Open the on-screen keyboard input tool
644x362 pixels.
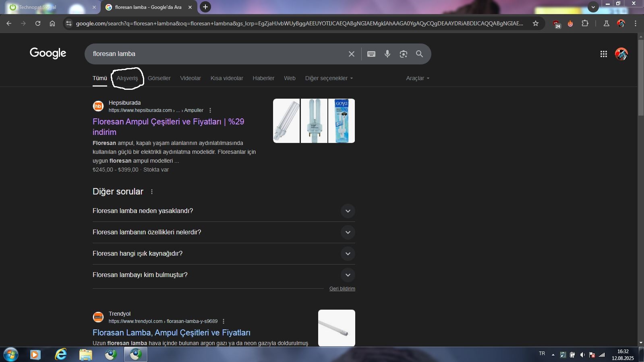click(371, 54)
